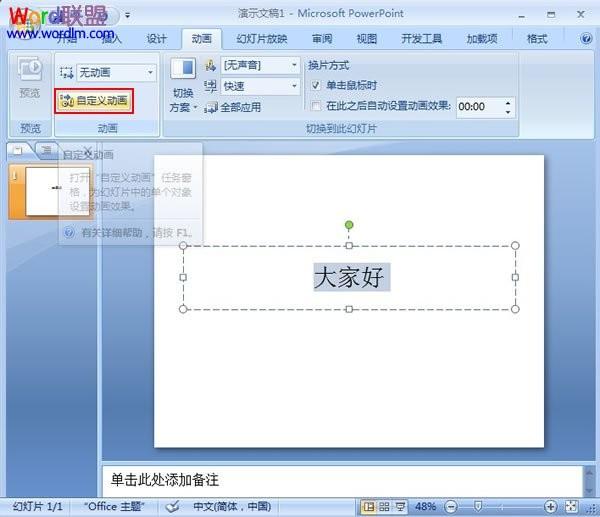Screen dimensions: 600x517
Task: Open the Custom Animation (自定义动画) pane
Action: click(x=94, y=101)
